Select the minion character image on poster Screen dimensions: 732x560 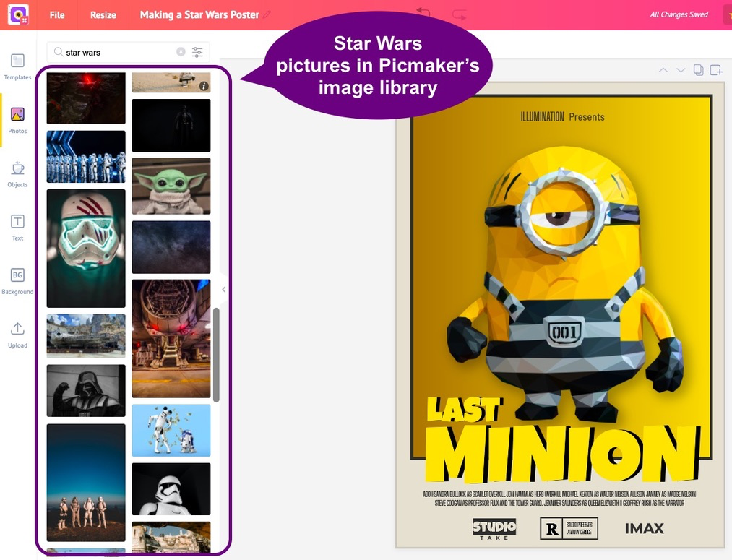(566, 284)
